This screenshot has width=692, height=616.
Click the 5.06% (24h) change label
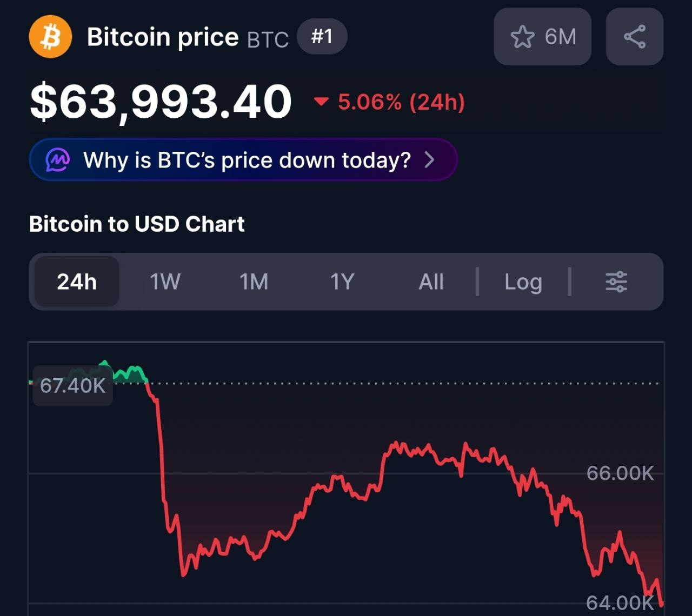pos(401,102)
